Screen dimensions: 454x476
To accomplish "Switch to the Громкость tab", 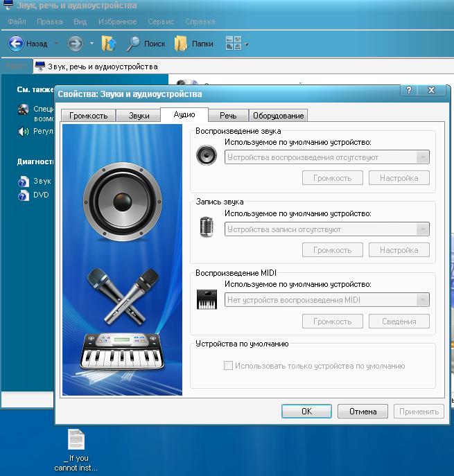I will (88, 116).
